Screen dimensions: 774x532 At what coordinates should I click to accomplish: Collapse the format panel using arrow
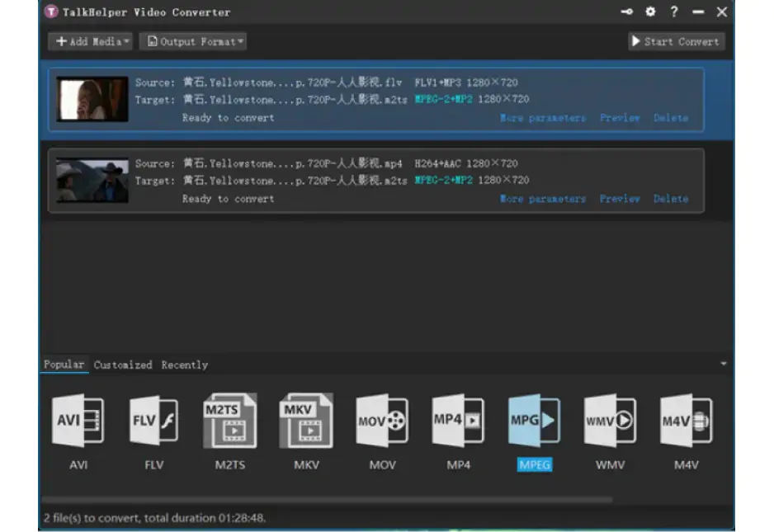coord(724,364)
